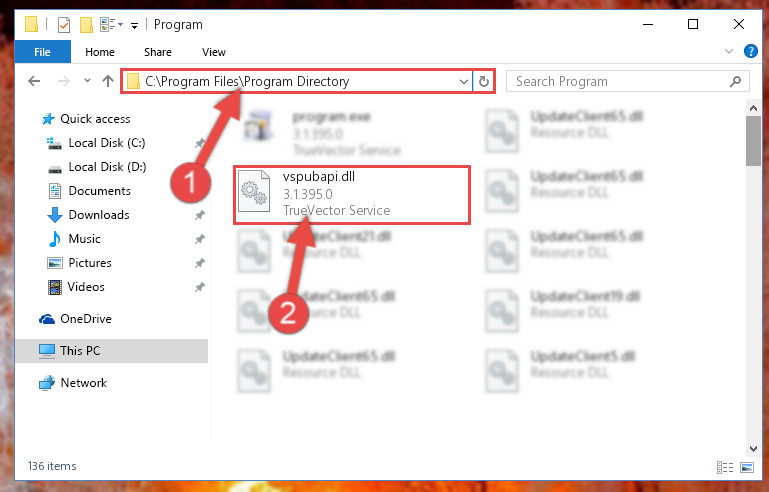
Task: Click the Properties checkmark quick access icon
Action: point(64,25)
